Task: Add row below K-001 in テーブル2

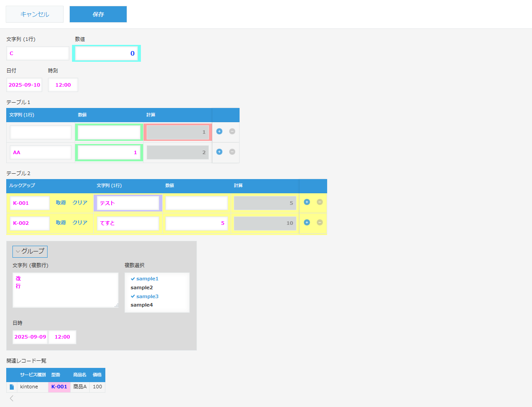Action: 307,202
